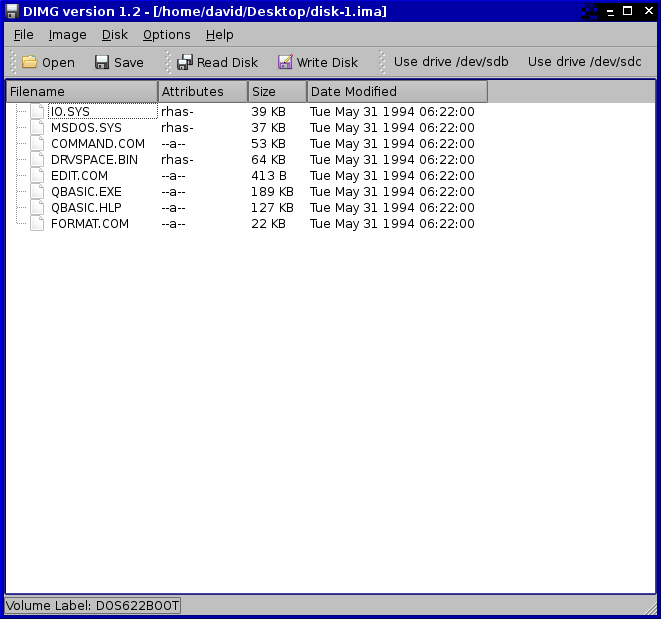Maximize the DIMG window

[x=627, y=11]
